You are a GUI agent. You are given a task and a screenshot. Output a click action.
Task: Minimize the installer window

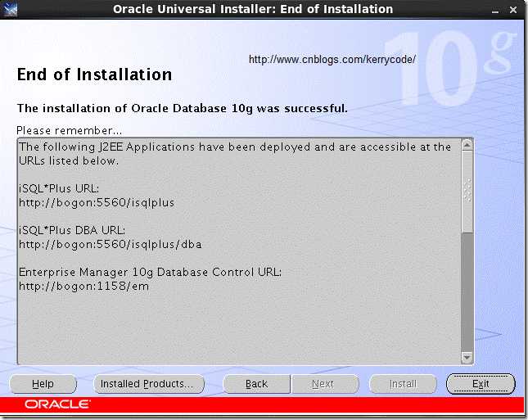(x=494, y=11)
